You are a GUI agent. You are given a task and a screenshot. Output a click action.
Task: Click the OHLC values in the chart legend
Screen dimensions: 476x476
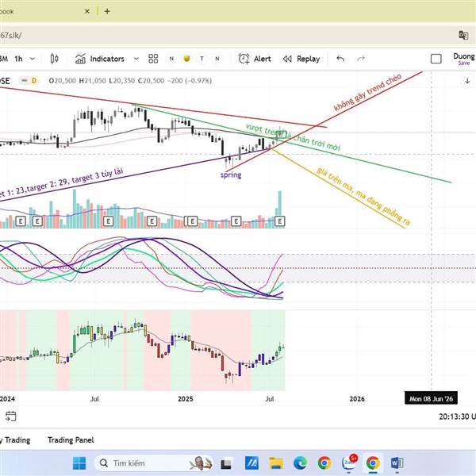pyautogui.click(x=130, y=81)
